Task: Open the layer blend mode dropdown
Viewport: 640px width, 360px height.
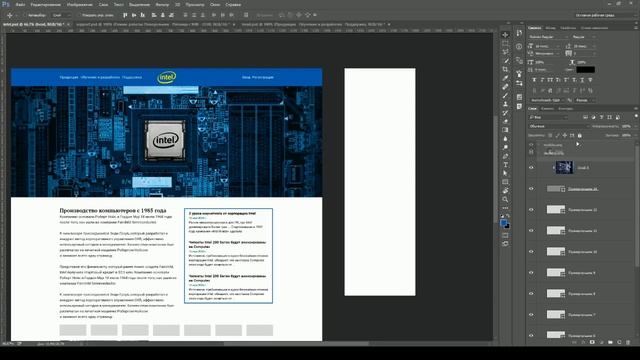Action: (558, 126)
